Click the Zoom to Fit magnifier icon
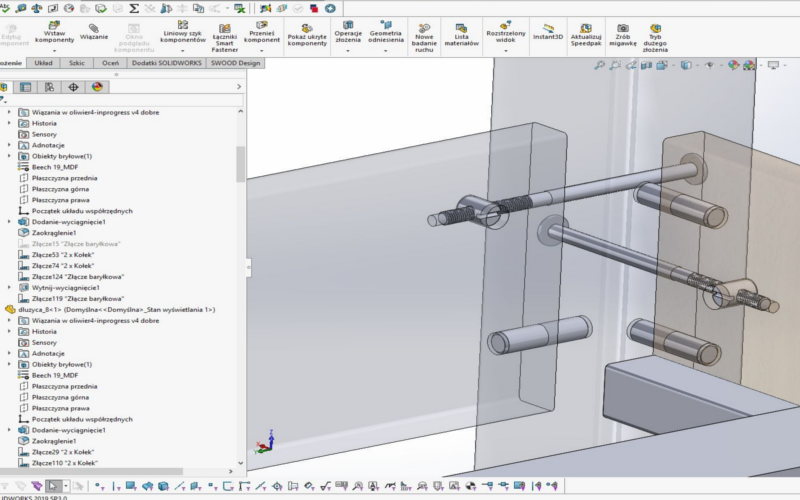The width and height of the screenshot is (800, 500). click(x=600, y=66)
